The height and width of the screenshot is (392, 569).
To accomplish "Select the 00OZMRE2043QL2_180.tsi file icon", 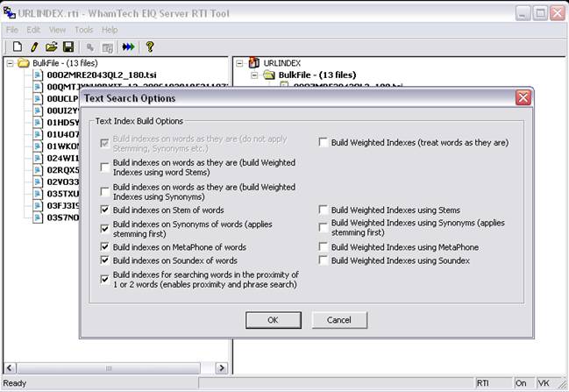I will pyautogui.click(x=39, y=75).
